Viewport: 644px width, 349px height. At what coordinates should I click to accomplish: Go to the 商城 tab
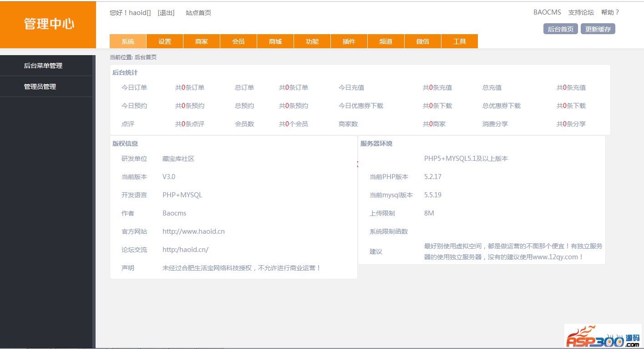pyautogui.click(x=275, y=41)
